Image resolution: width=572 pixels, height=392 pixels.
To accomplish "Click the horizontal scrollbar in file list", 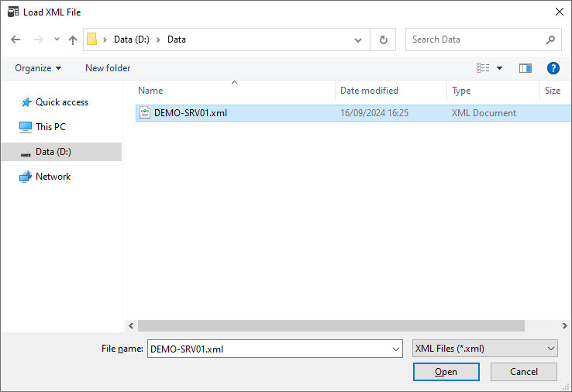I will (331, 326).
